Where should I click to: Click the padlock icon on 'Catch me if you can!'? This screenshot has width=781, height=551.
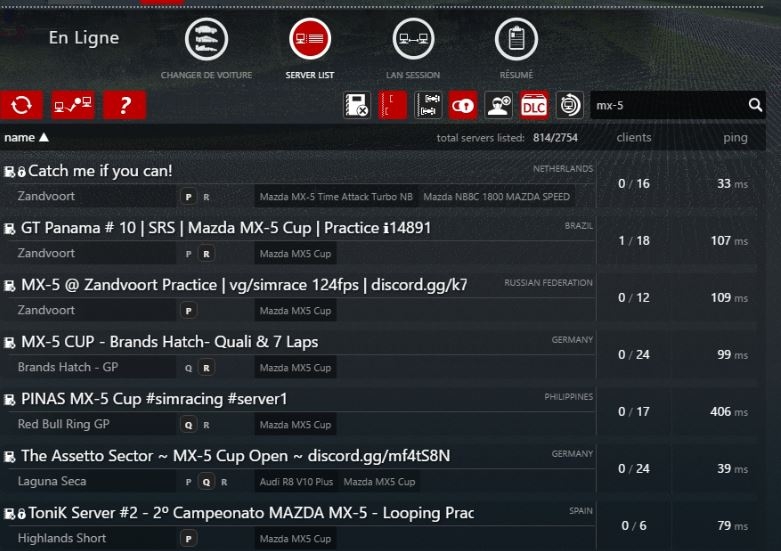[21, 172]
